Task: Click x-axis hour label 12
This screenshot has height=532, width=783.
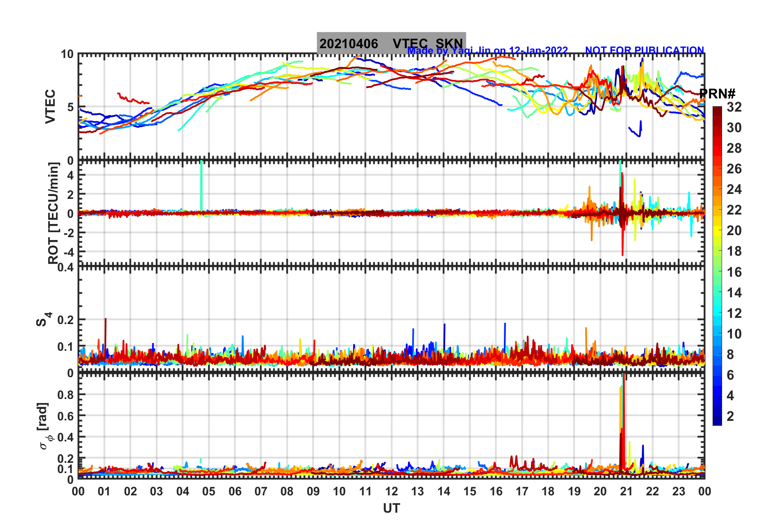Action: pos(391,491)
